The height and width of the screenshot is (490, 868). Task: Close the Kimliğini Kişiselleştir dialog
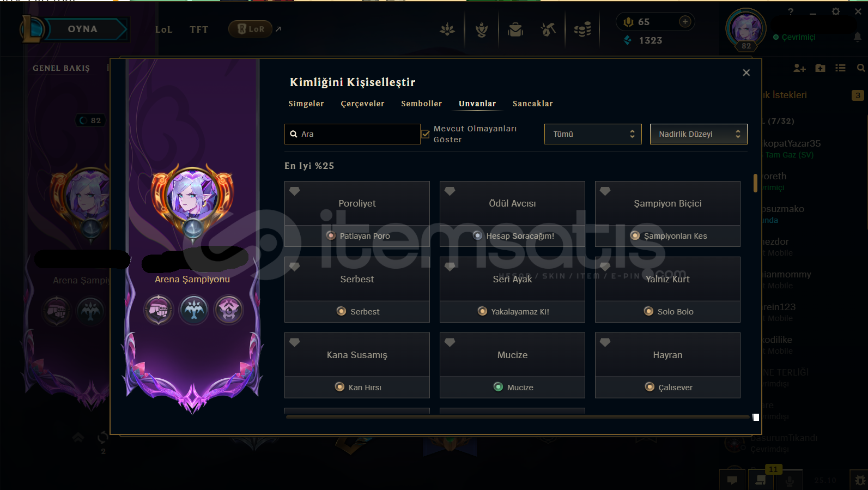click(x=746, y=72)
